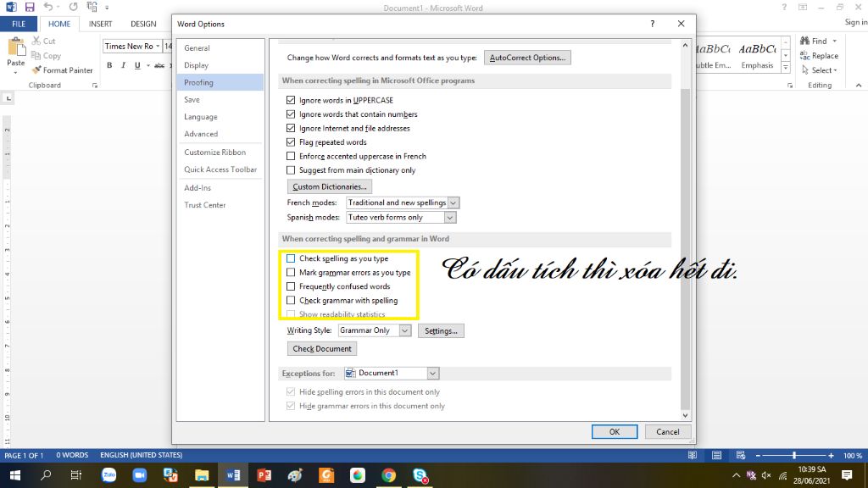The image size is (868, 488).
Task: Collapse the ribbon with arrow icon
Action: (x=859, y=86)
